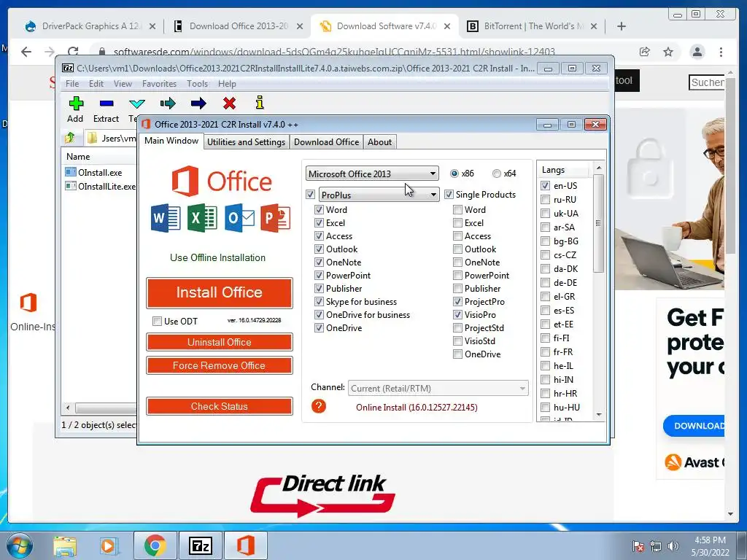The height and width of the screenshot is (560, 747).
Task: Click the 7-Zip Extract toolbar icon
Action: (x=107, y=104)
